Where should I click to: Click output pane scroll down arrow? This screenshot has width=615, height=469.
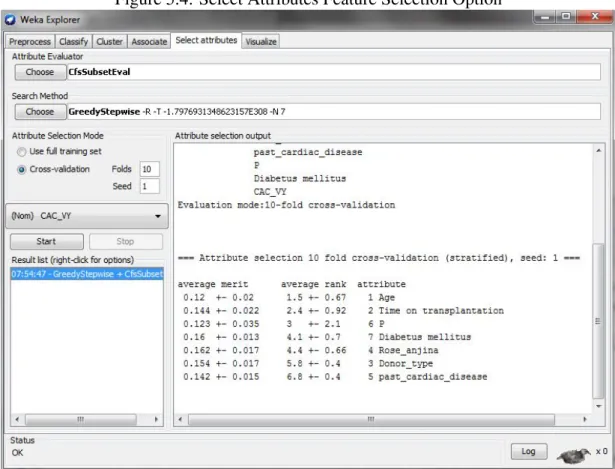coord(599,406)
